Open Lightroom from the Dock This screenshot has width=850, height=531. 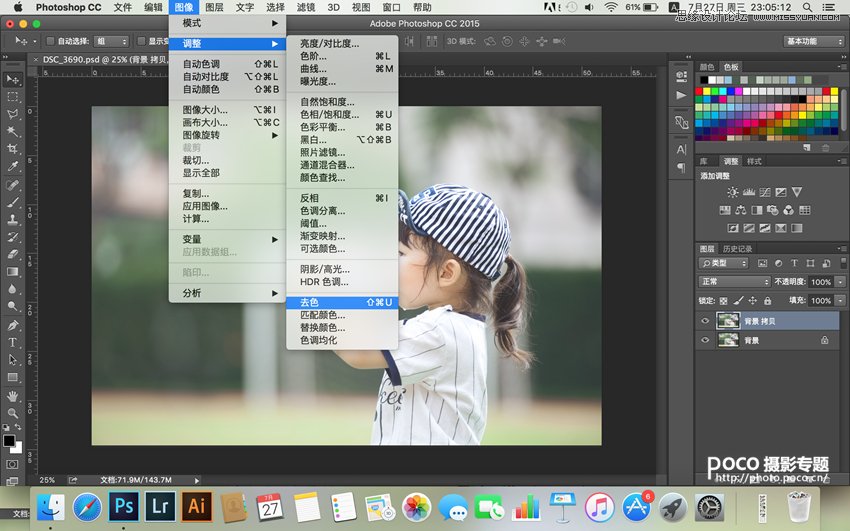tap(160, 507)
